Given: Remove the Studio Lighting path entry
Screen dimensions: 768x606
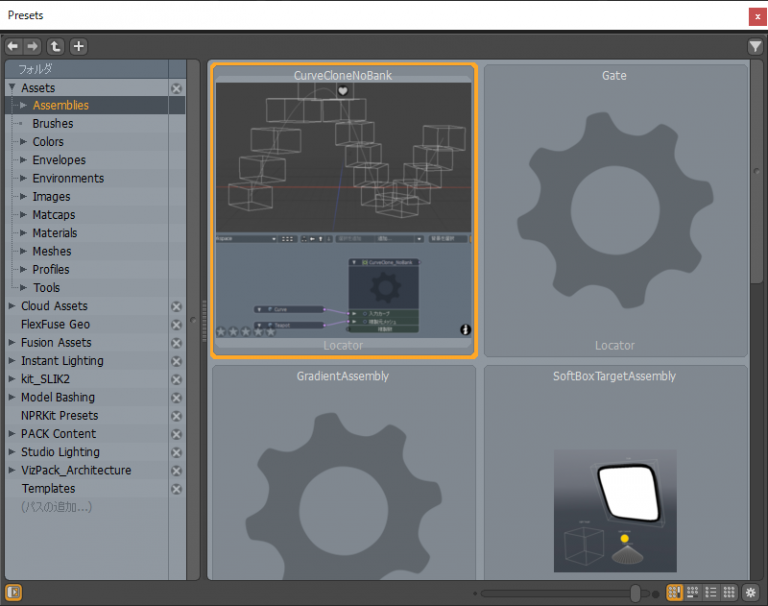Looking at the screenshot, I should point(177,453).
